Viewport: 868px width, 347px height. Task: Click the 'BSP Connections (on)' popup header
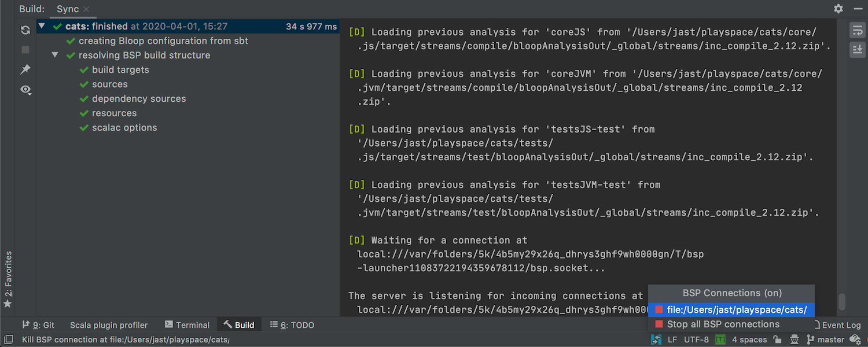tap(732, 293)
